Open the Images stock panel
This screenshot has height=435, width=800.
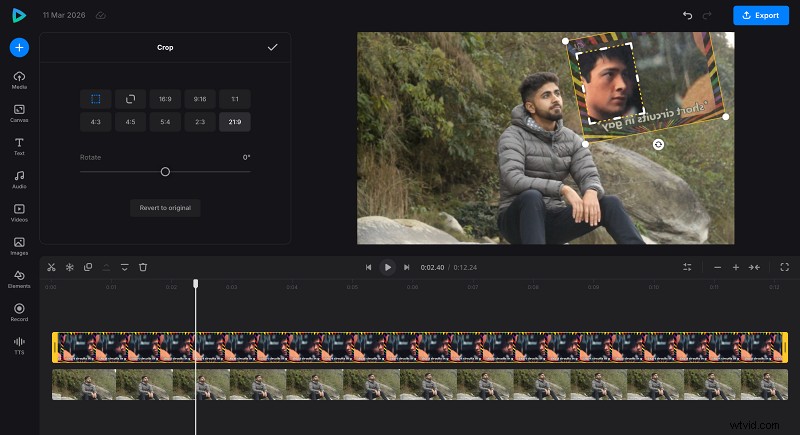click(x=19, y=246)
